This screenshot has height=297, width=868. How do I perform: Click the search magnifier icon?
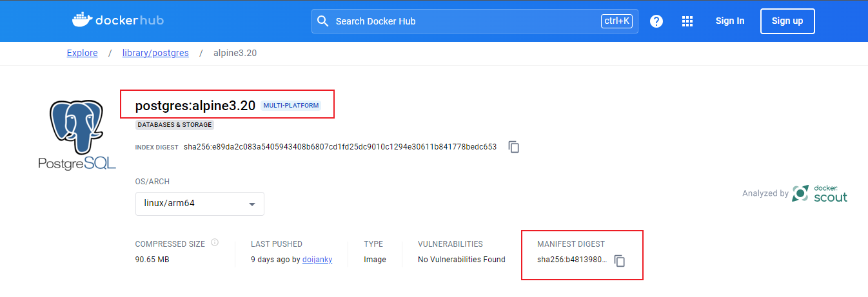tap(322, 21)
